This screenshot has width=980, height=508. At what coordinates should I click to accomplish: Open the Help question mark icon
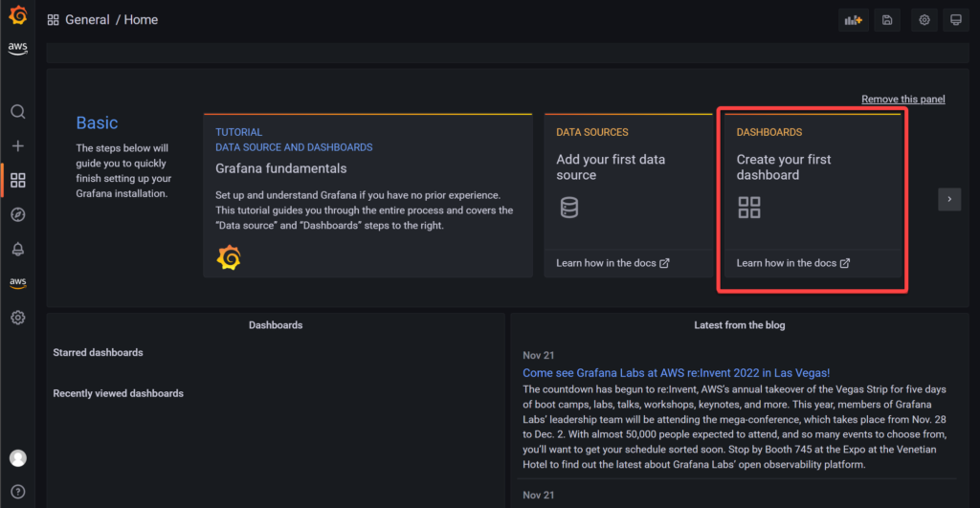point(18,492)
